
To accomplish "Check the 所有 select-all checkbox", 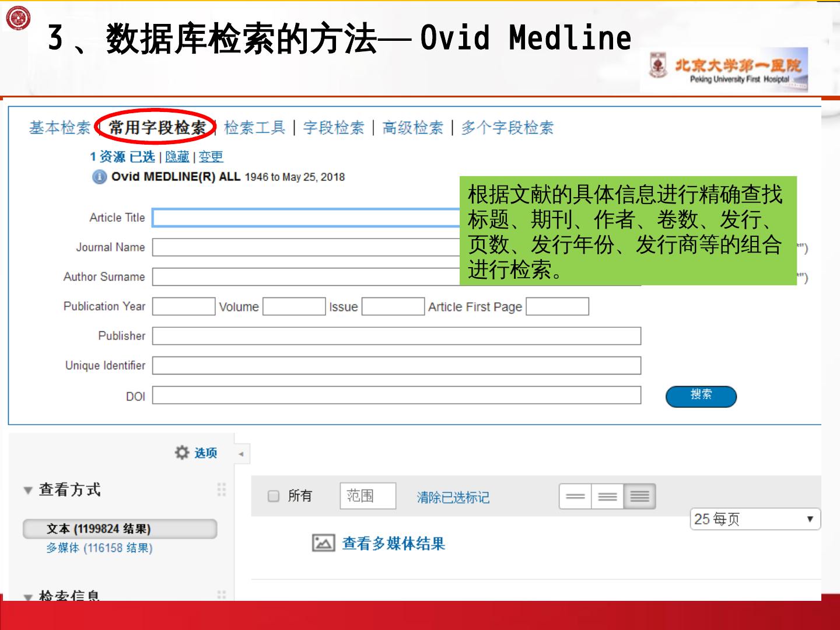I will click(x=274, y=496).
